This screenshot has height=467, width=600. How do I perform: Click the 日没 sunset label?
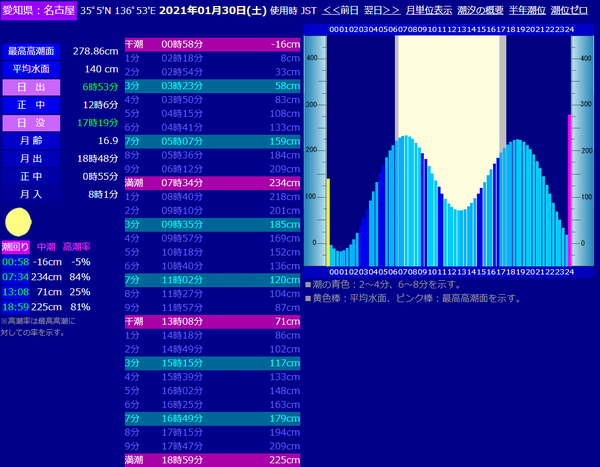point(31,123)
